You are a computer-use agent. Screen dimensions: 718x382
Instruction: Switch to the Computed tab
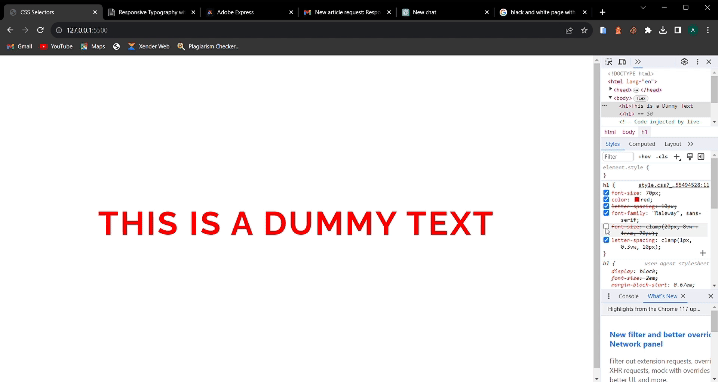(642, 144)
